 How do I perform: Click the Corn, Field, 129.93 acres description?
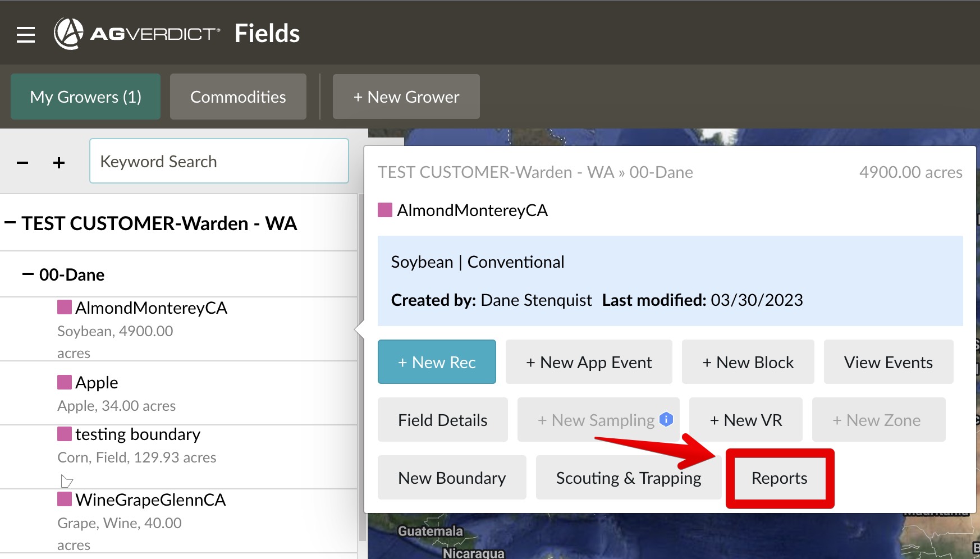[136, 457]
